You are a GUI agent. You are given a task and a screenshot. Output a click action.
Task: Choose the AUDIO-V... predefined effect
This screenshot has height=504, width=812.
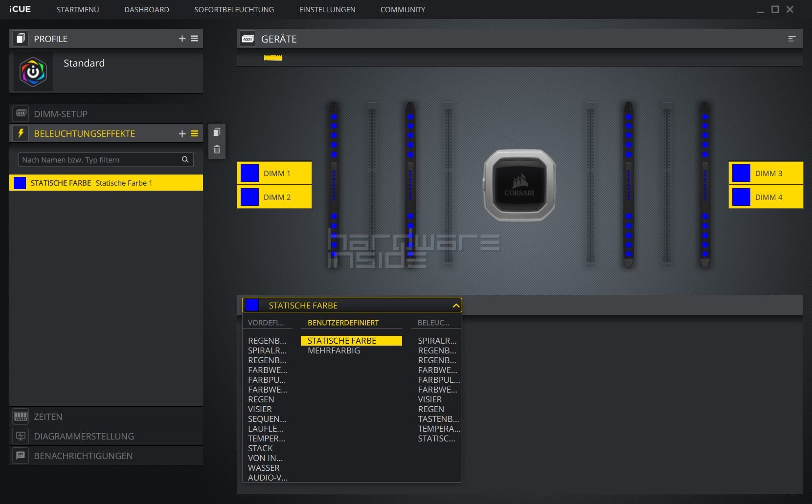(268, 478)
